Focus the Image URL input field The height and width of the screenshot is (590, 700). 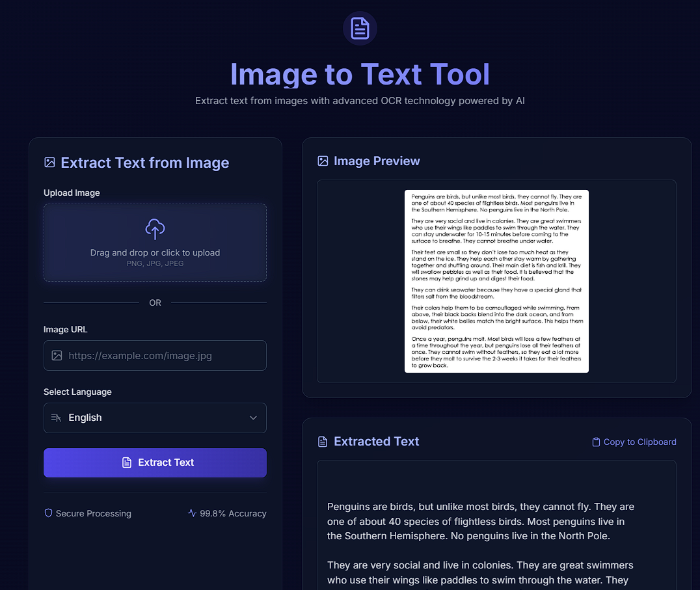(x=163, y=356)
